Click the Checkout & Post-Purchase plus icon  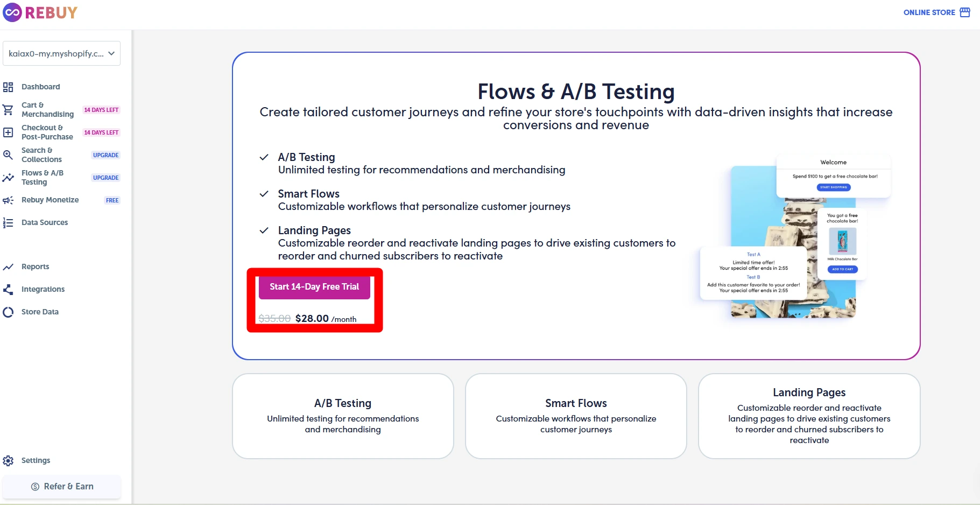[8, 132]
